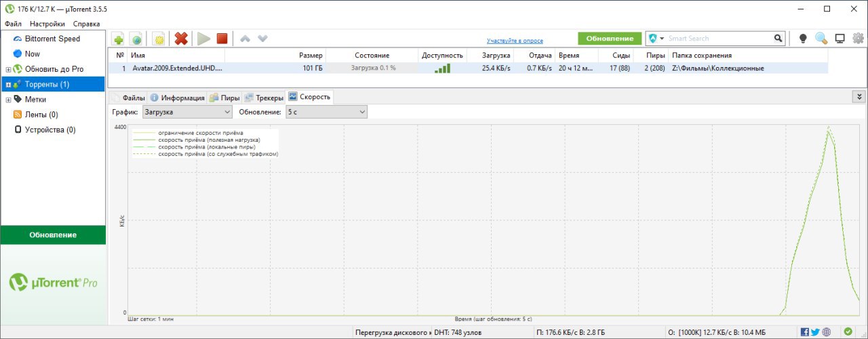
Task: Click Перегрузка дискового status bar message
Action: click(393, 332)
